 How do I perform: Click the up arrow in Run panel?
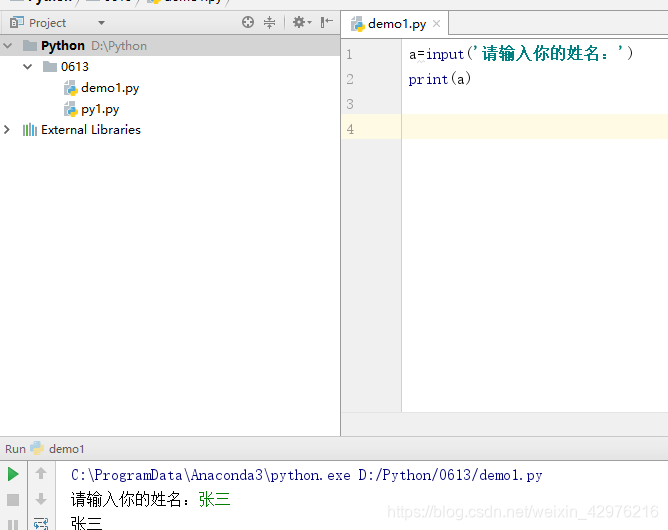pos(41,473)
